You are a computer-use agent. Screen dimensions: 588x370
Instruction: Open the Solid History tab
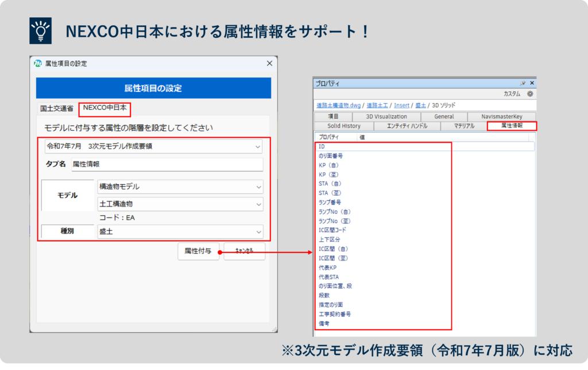pos(343,126)
